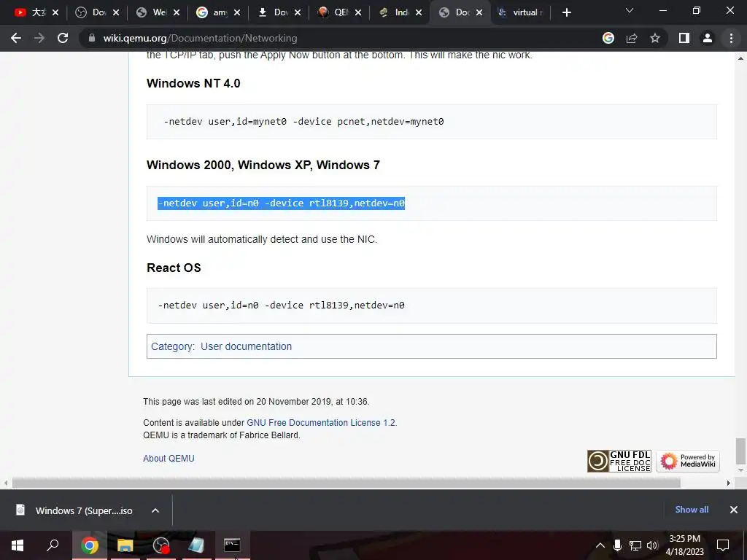Open Google account icon in address bar
The height and width of the screenshot is (560, 747).
tap(608, 38)
